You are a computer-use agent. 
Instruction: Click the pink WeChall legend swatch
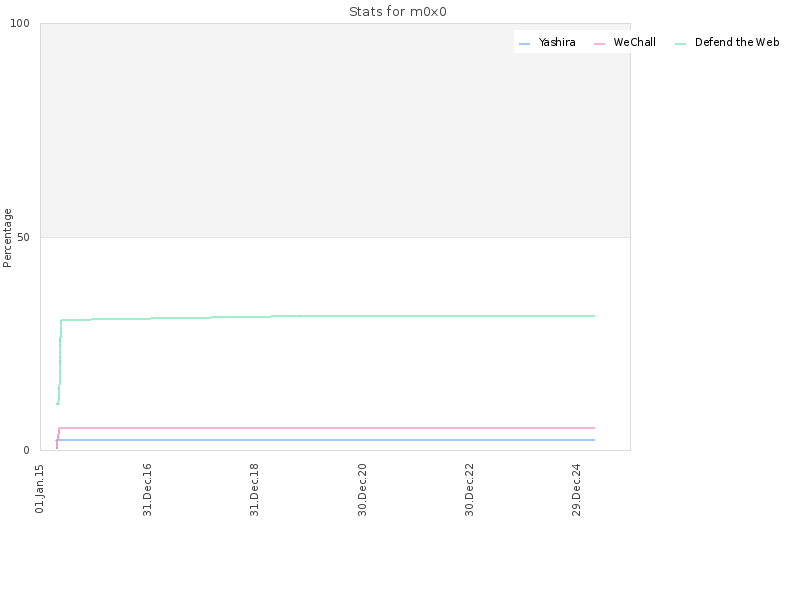[x=599, y=44]
